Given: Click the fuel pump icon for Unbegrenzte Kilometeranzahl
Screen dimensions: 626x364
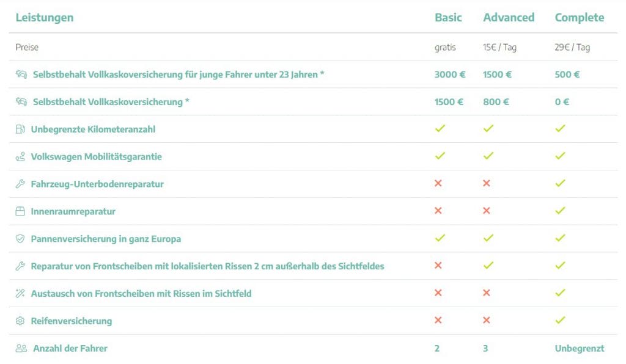Looking at the screenshot, I should pos(20,129).
